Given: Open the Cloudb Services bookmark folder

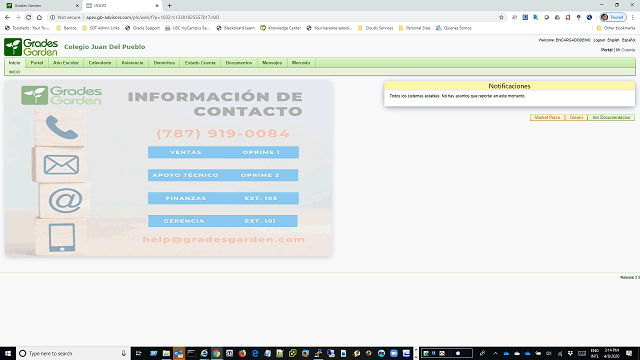Looking at the screenshot, I should [x=376, y=28].
